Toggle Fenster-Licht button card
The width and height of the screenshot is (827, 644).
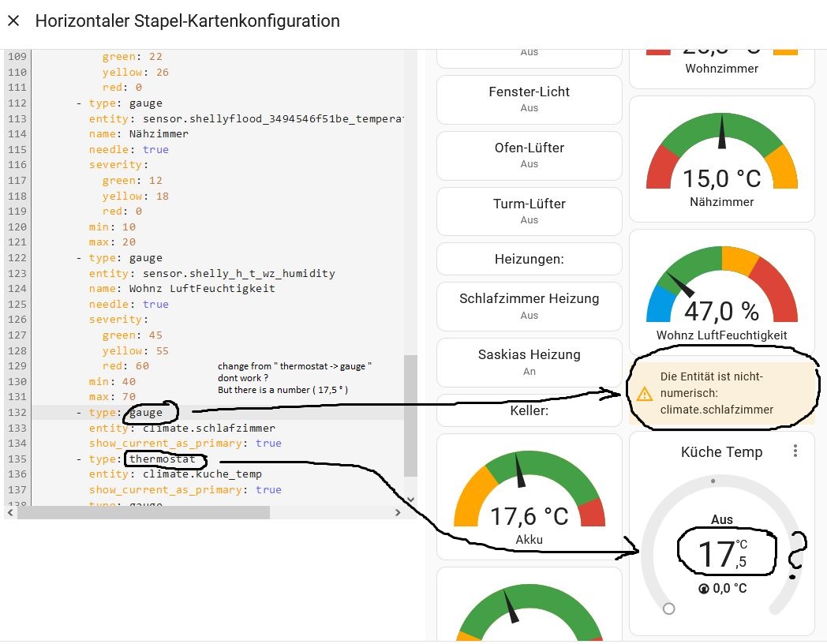[529, 99]
